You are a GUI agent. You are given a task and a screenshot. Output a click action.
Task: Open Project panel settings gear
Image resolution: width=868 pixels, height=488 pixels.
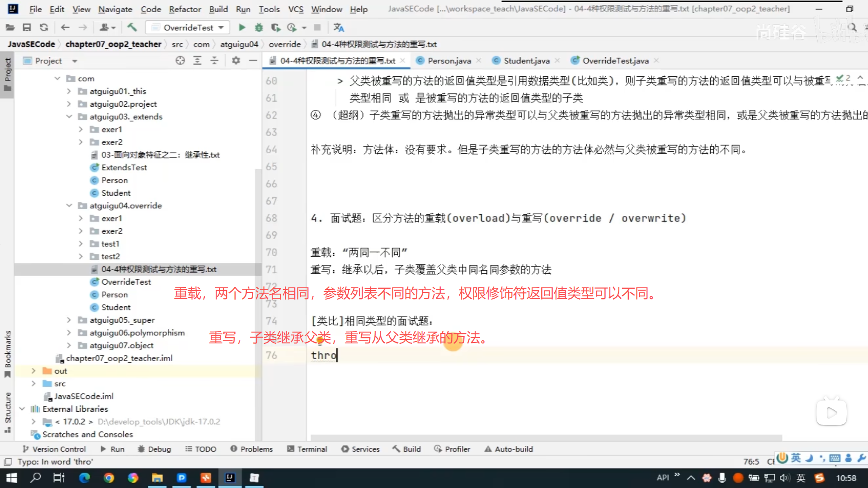(x=236, y=61)
